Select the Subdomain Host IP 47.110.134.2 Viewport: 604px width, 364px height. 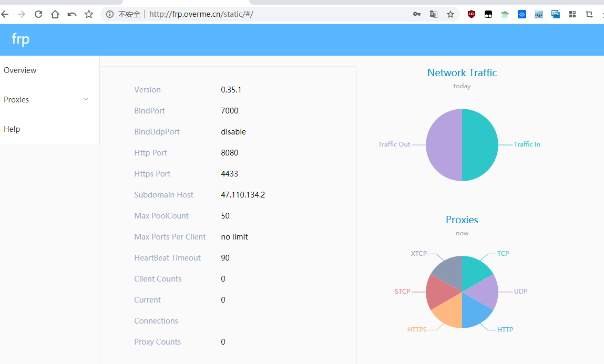[243, 195]
